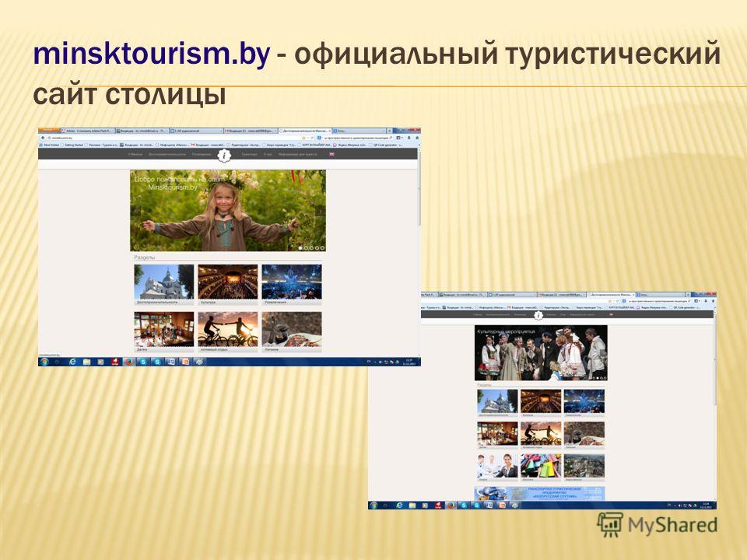Viewport: 747px width, 560px height.
Task: Switch to the Adobe Flash tab in the girl-banner screenshot
Action: (x=88, y=131)
